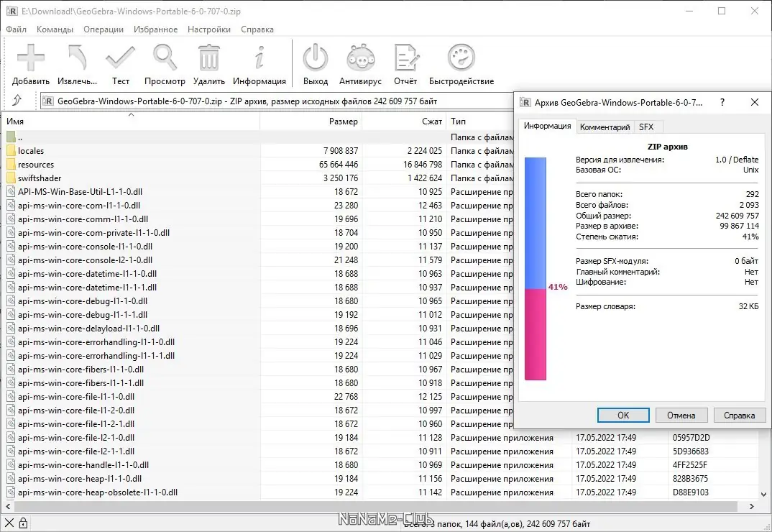Screen dimensions: 772x532
Task: Select api-ms-win-core-datetime-l1-1-1.dll row
Action: click(x=259, y=288)
